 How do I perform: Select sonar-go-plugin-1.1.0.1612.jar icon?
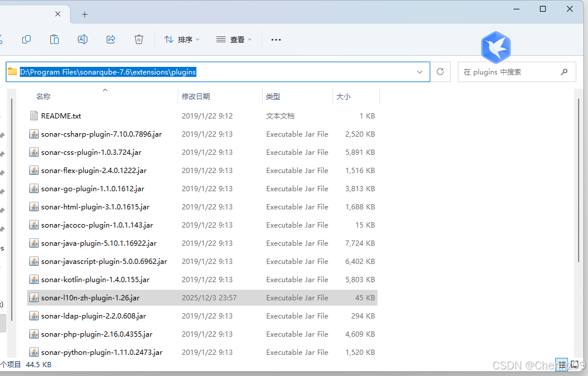pyautogui.click(x=34, y=189)
